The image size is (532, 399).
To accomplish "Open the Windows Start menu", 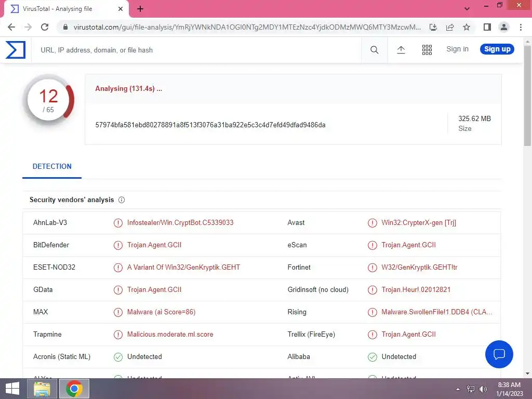I will tap(12, 389).
